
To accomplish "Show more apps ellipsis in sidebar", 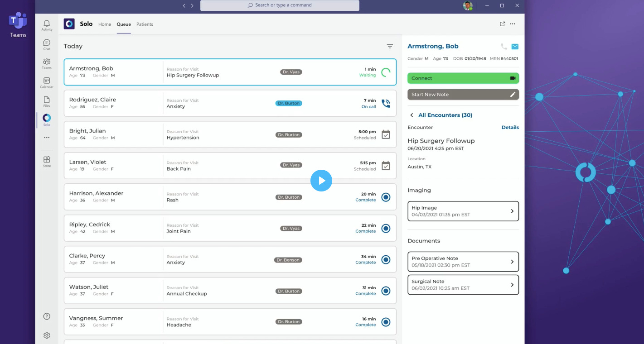I will pyautogui.click(x=47, y=138).
